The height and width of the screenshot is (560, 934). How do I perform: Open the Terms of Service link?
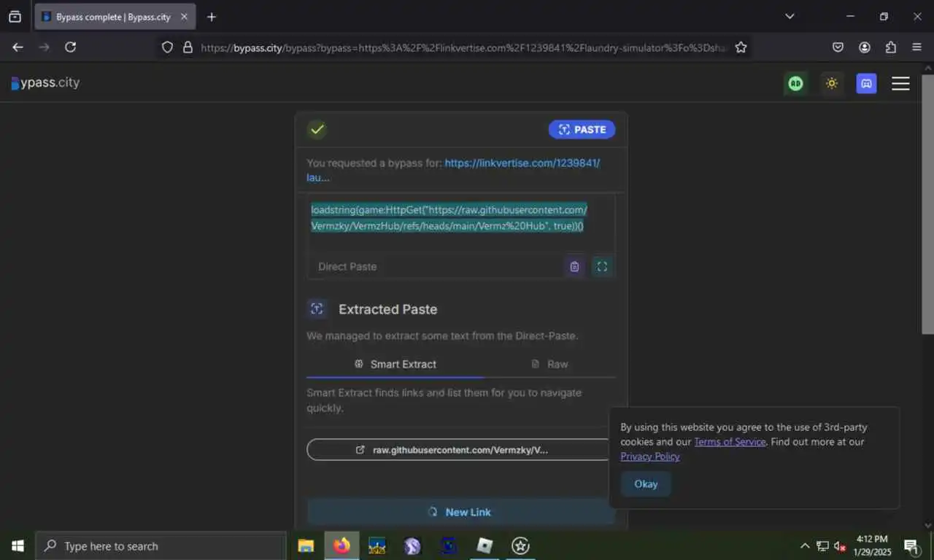click(x=730, y=442)
